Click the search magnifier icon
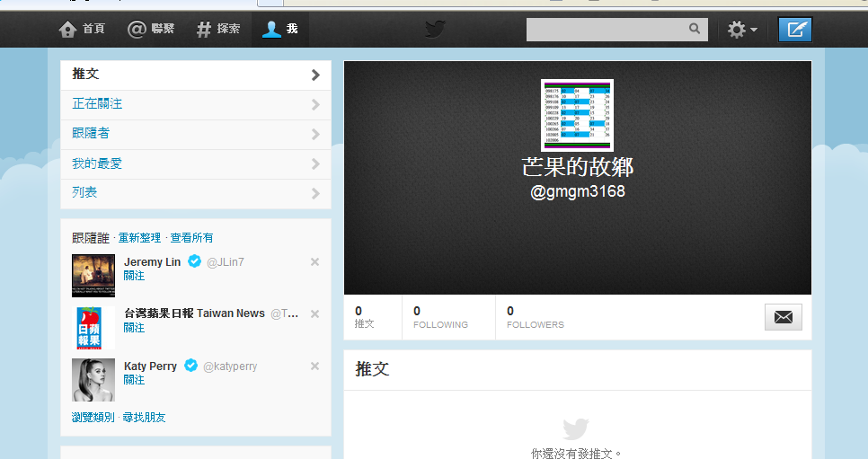The height and width of the screenshot is (459, 868). tap(695, 29)
